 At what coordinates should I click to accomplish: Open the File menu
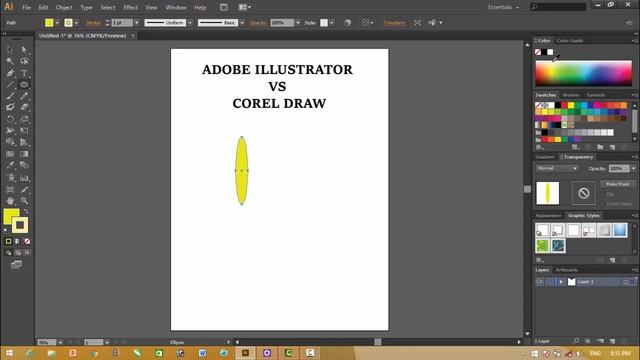tap(27, 7)
